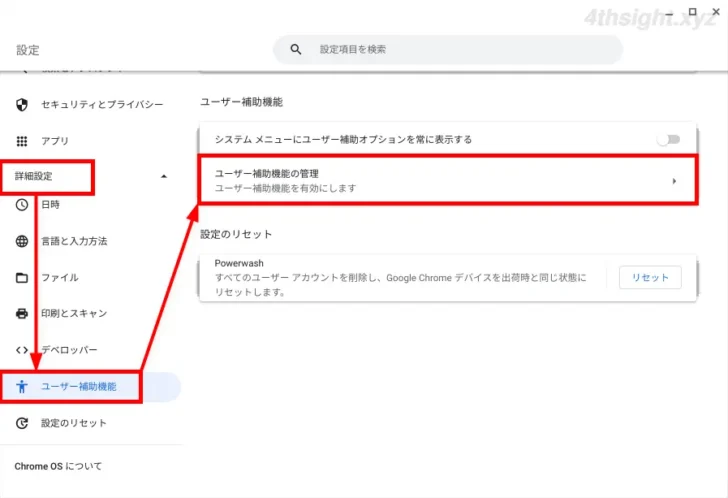This screenshot has height=498, width=728.
Task: Click the printer icon for 印刷とスキャン
Action: point(22,314)
